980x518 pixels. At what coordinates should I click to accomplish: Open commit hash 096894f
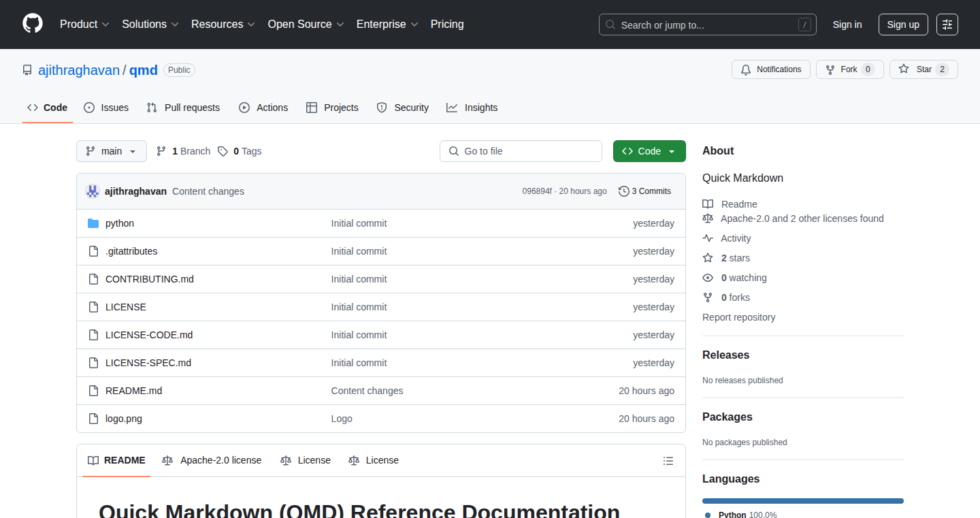pos(537,191)
